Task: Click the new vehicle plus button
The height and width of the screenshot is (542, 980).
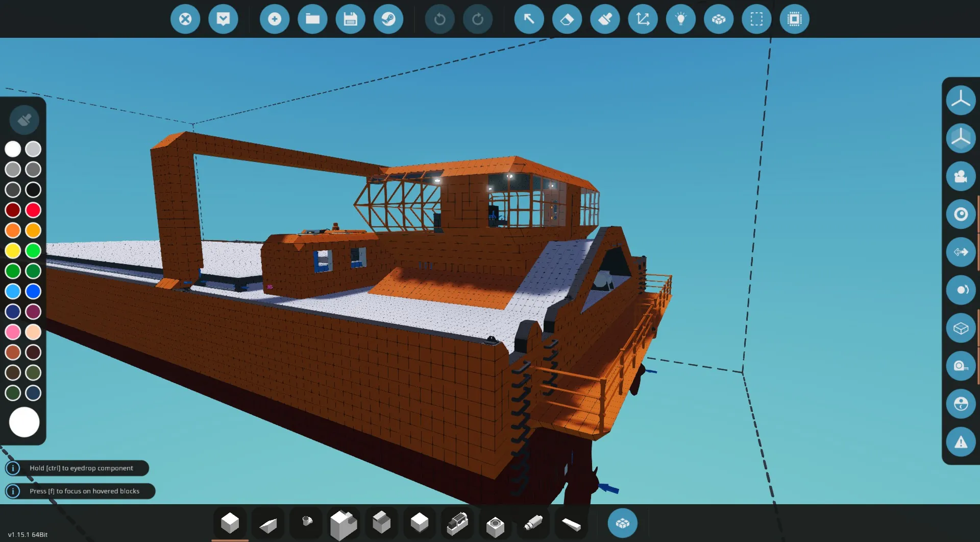Action: pos(275,19)
